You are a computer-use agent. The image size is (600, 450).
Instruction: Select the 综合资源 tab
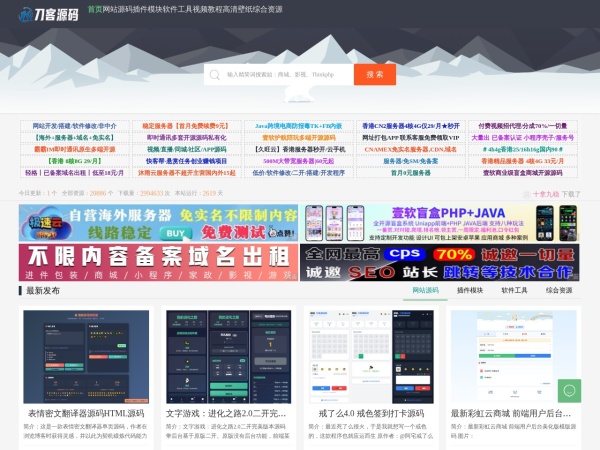559,290
